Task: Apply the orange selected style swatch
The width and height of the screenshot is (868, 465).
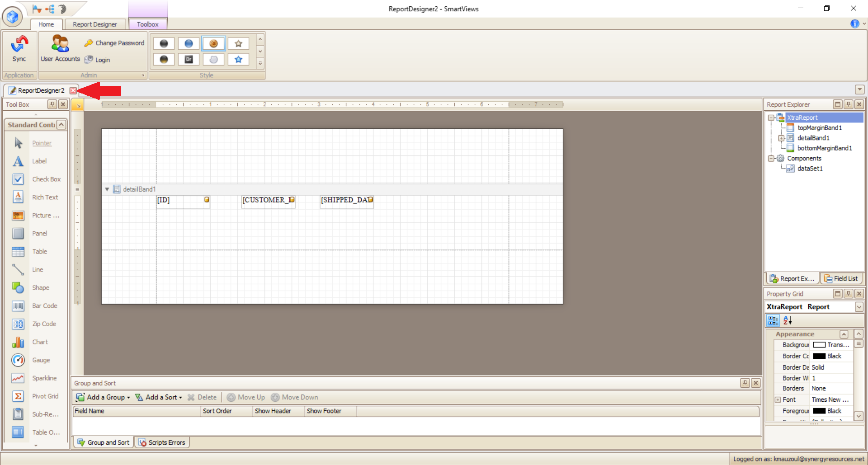Action: pos(213,43)
